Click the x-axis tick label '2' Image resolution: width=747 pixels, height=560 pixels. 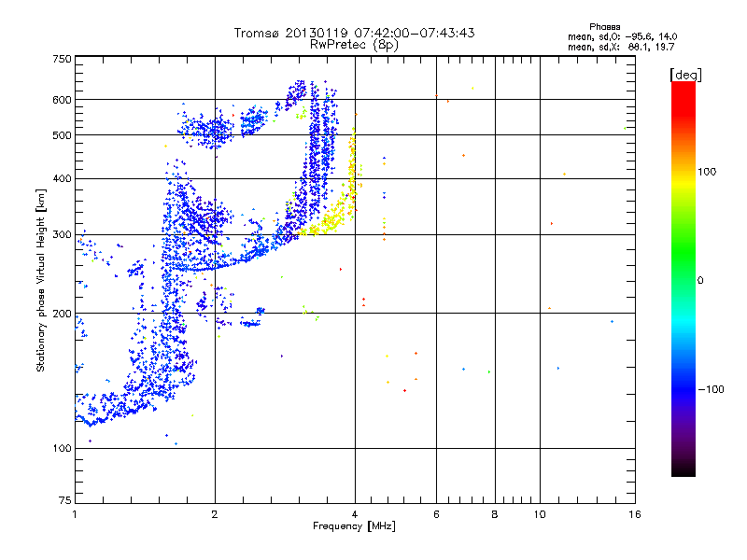coord(215,514)
